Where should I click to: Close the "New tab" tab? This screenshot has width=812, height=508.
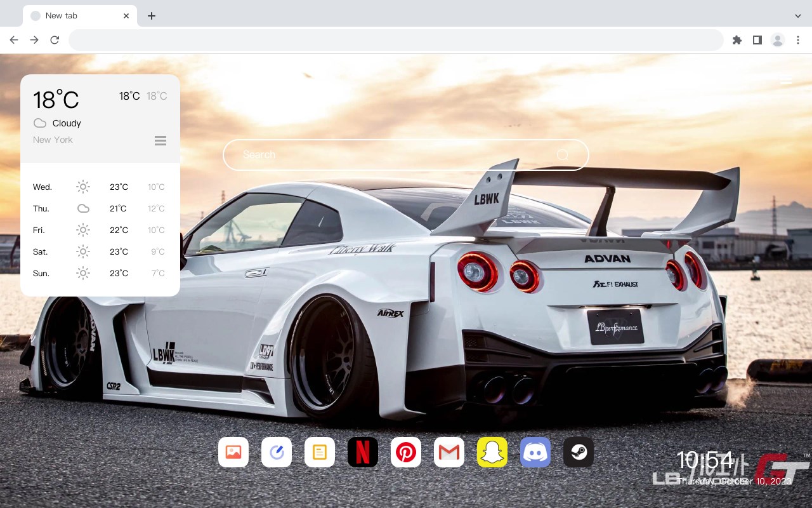(x=126, y=16)
